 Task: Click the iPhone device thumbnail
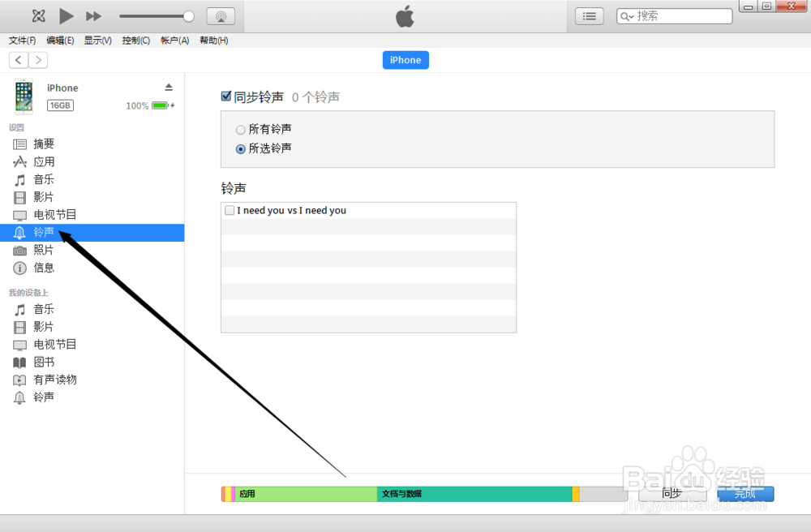coord(24,97)
